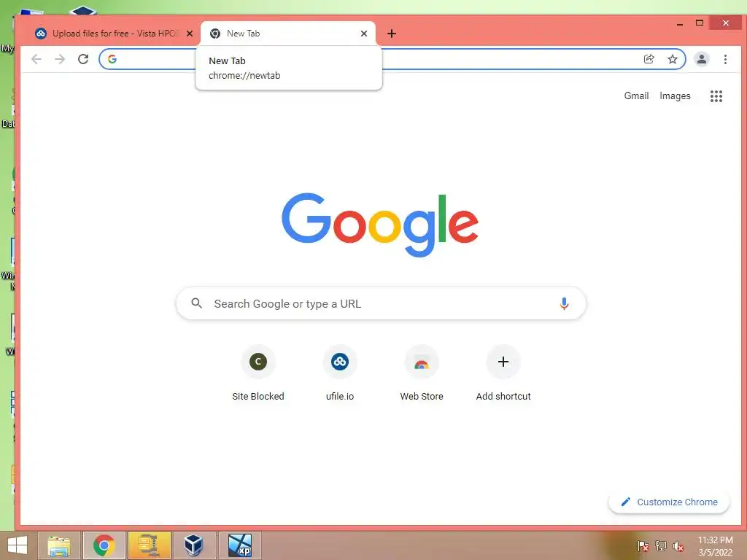Click the muted volume tray icon

(678, 546)
